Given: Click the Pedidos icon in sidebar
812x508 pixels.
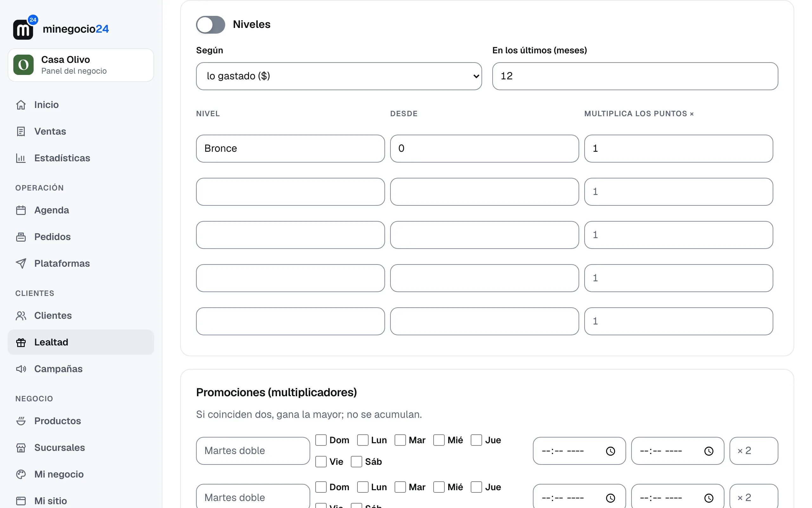Looking at the screenshot, I should tap(21, 237).
